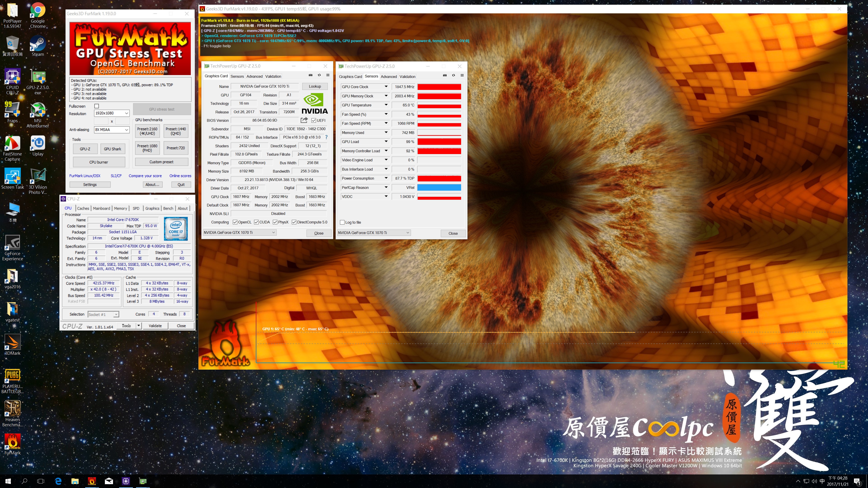This screenshot has height=488, width=868.
Task: Open PotPlayer desktop shortcut
Action: coord(12,15)
